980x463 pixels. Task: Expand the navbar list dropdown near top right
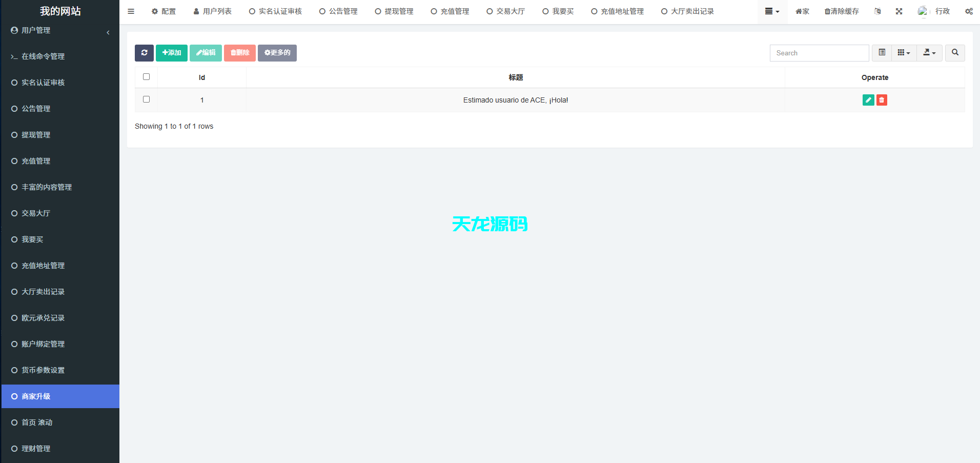click(772, 11)
